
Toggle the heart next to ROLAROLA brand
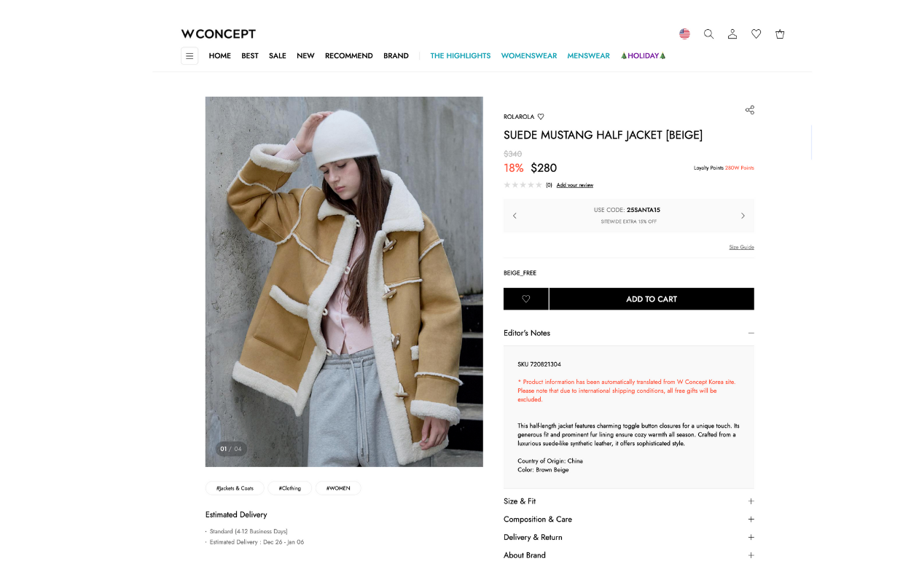pyautogui.click(x=541, y=117)
